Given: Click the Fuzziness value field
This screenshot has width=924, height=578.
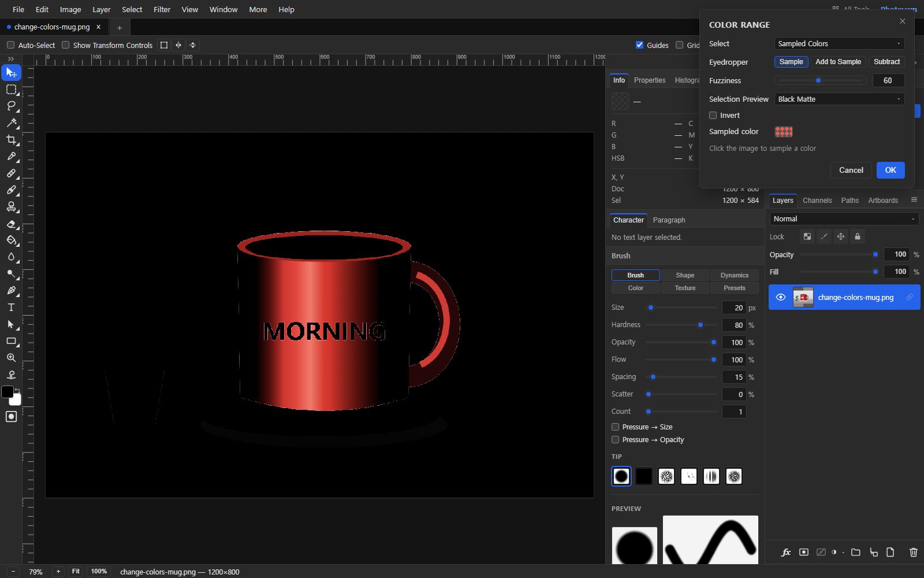Looking at the screenshot, I should (x=888, y=81).
